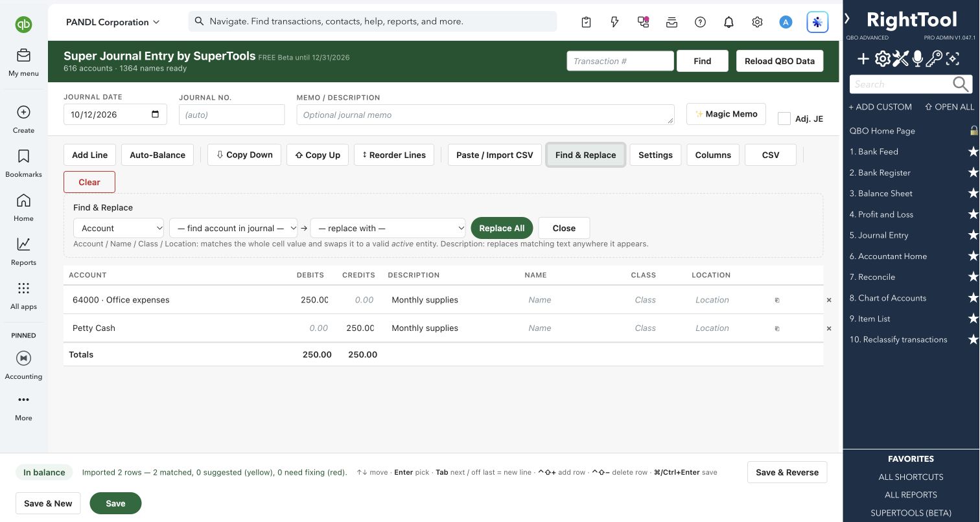Click the Save & Reverse button
Viewport: 980px width, 522px height.
click(x=787, y=472)
